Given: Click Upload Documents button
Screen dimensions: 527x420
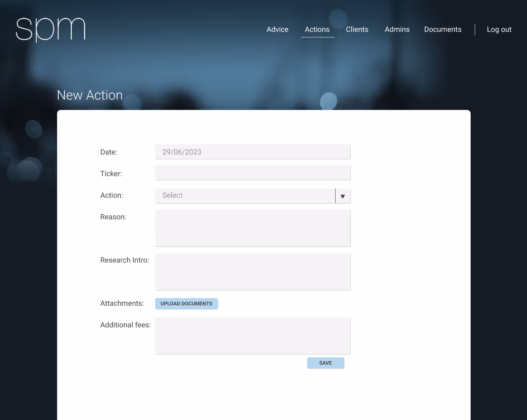Looking at the screenshot, I should pos(187,304).
